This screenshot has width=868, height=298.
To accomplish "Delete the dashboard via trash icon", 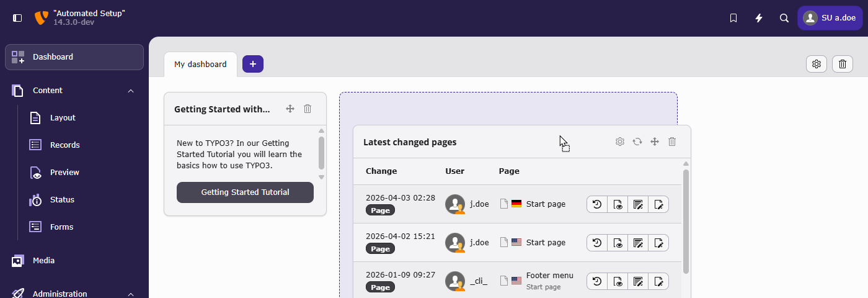I will (x=843, y=64).
